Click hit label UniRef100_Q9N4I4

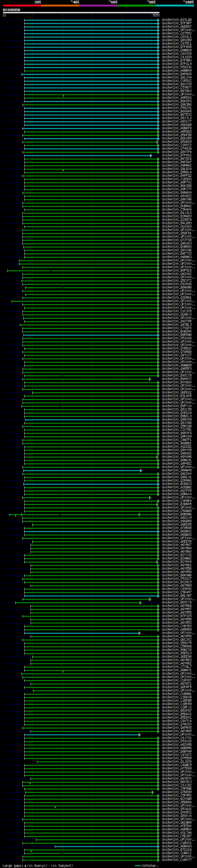tap(177, 494)
